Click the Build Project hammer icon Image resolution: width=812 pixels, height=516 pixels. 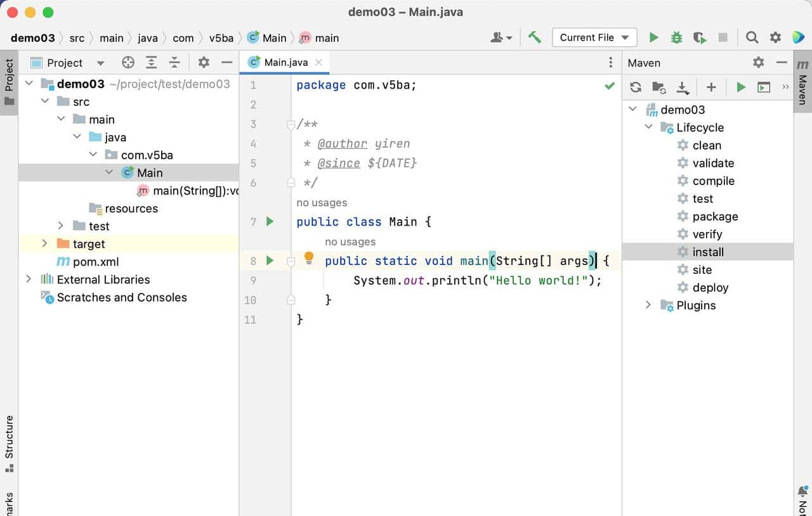pos(535,37)
